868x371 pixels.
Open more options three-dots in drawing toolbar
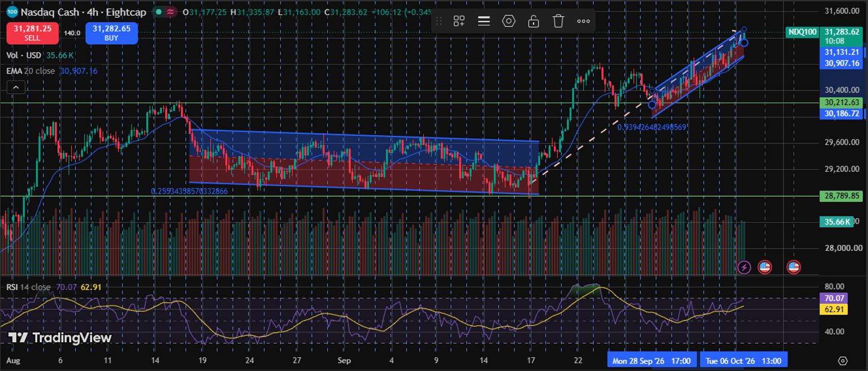(x=583, y=21)
